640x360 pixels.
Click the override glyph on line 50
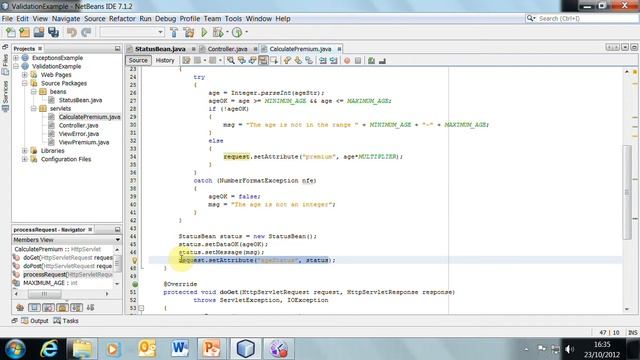click(x=135, y=284)
